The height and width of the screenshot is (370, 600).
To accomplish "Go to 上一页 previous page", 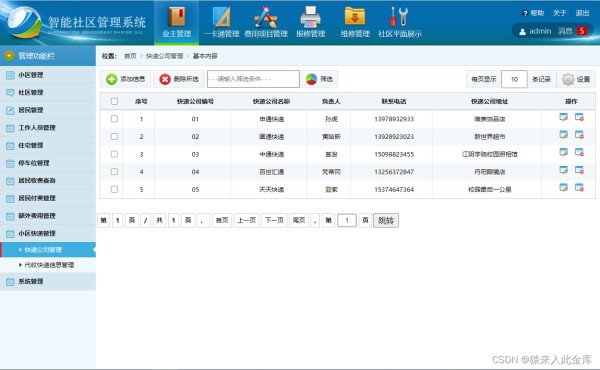I will pyautogui.click(x=246, y=220).
